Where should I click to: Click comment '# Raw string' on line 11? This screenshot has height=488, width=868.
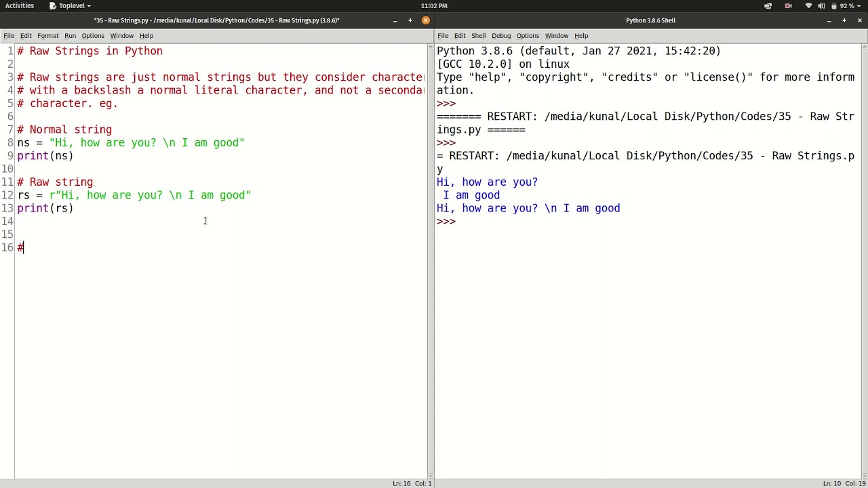click(x=55, y=182)
